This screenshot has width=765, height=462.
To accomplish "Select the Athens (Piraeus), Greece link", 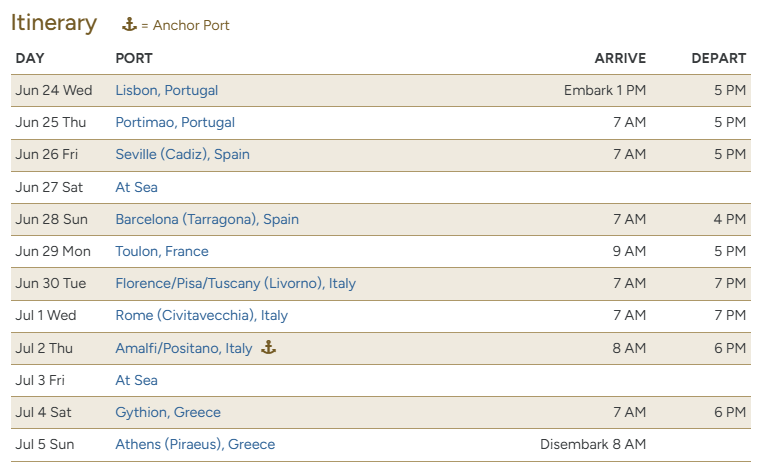I will 195,444.
